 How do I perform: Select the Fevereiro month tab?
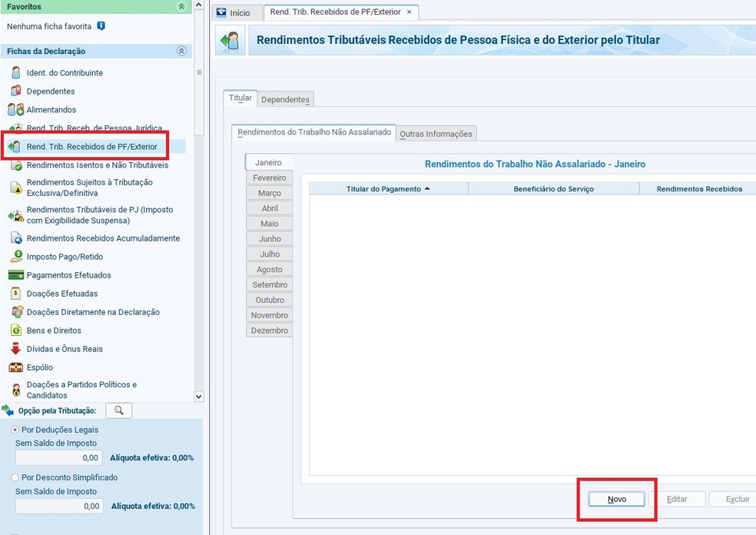coord(270,178)
